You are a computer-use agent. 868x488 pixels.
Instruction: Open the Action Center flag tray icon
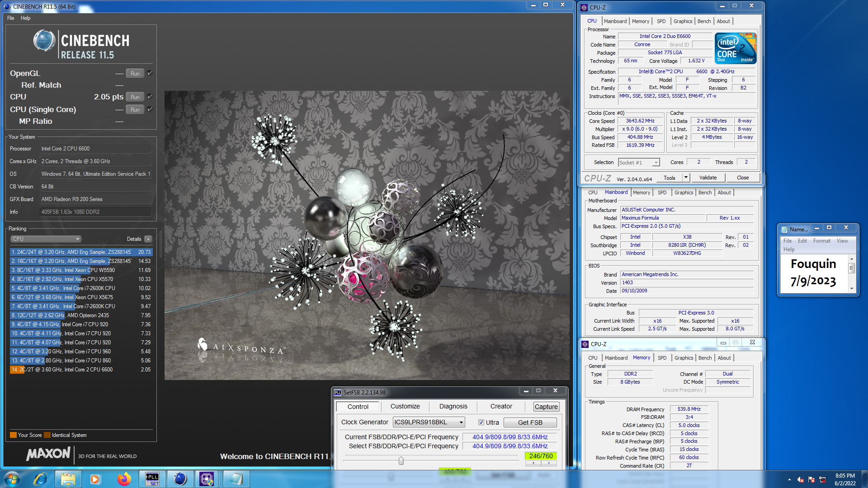(811, 479)
